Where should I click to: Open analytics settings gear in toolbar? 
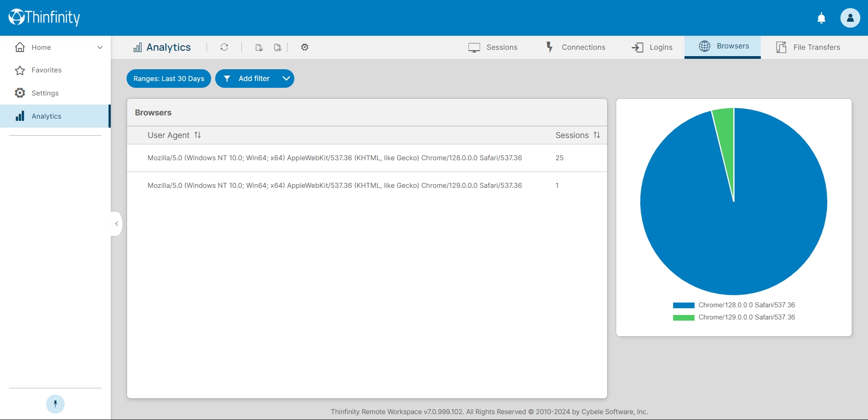pos(305,47)
